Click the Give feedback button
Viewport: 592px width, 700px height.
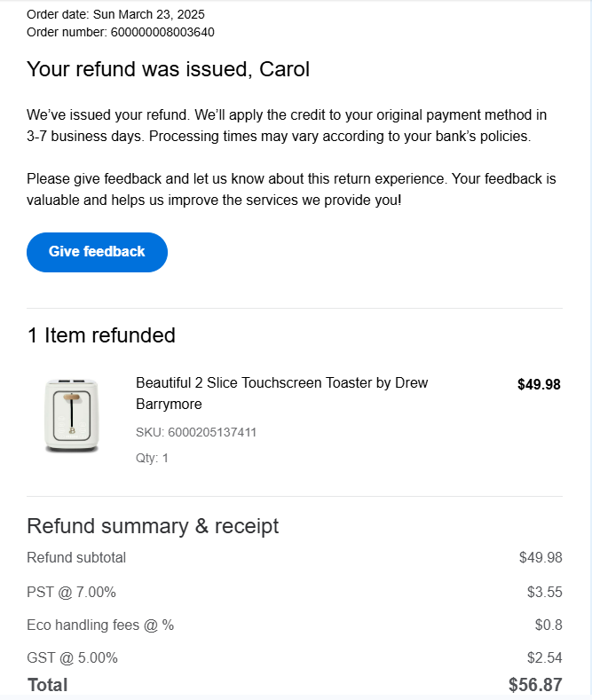click(97, 252)
